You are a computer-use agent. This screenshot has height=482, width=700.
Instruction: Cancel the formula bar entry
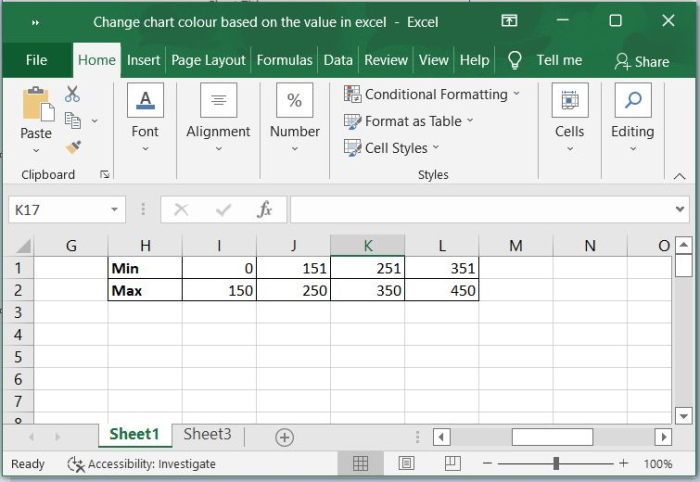tap(181, 209)
